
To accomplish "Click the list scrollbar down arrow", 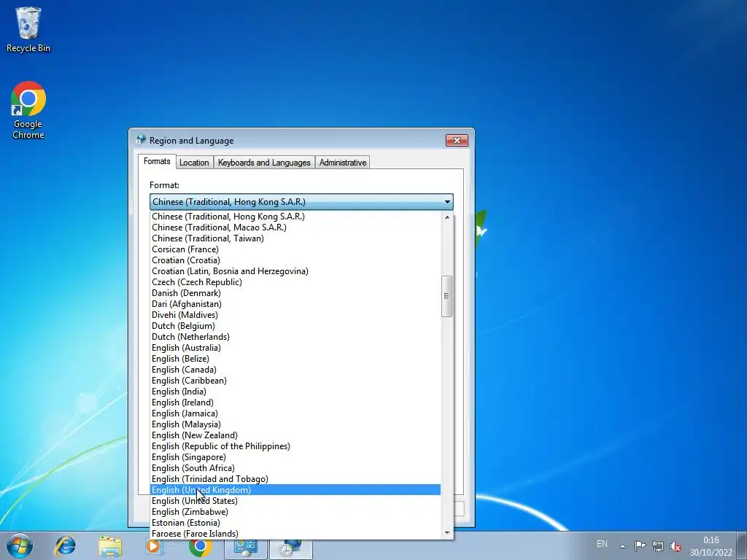I will coord(447,533).
